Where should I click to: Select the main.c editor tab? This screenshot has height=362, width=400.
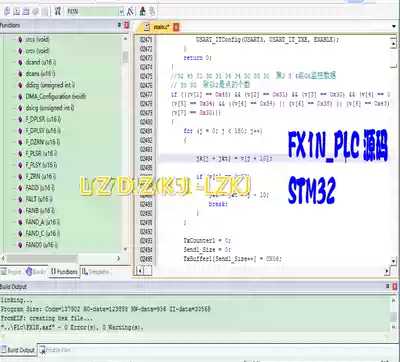point(161,27)
